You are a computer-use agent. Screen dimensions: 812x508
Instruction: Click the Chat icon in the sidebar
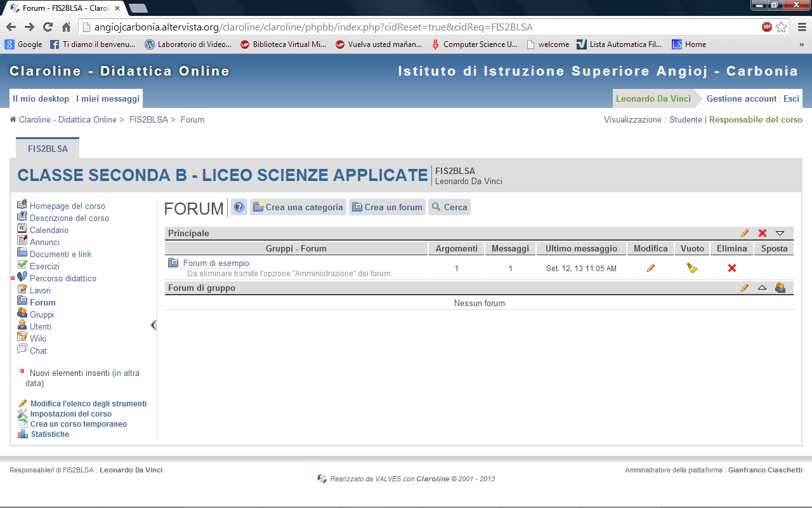(22, 349)
